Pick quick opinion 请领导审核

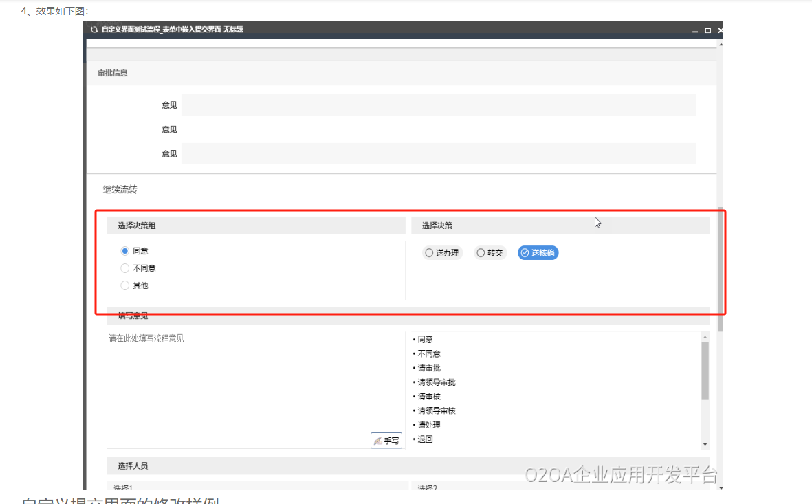click(437, 410)
